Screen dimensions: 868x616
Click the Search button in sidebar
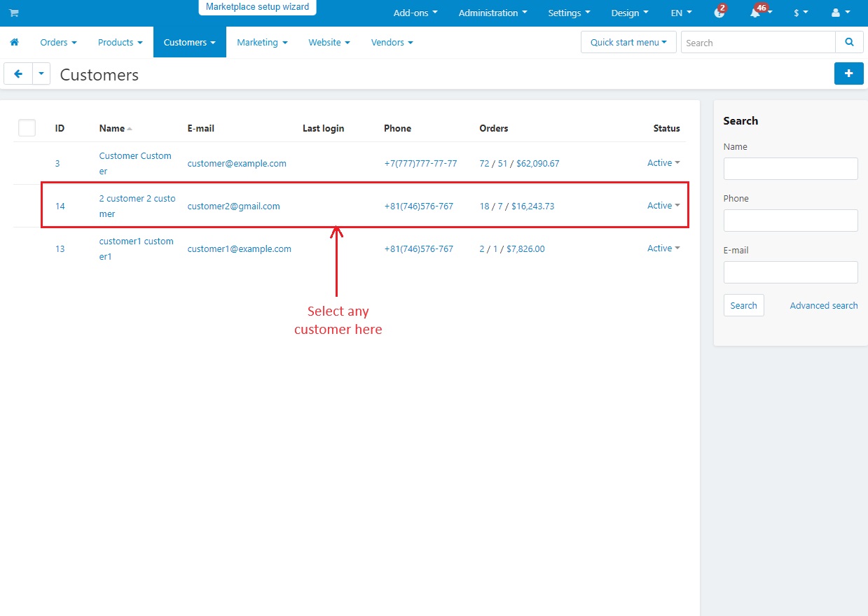[743, 305]
